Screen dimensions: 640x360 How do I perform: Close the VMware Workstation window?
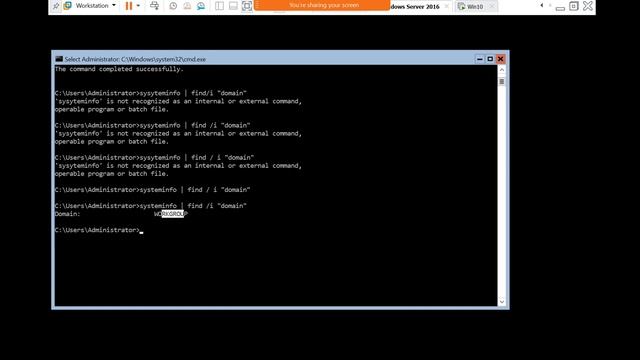click(588, 6)
